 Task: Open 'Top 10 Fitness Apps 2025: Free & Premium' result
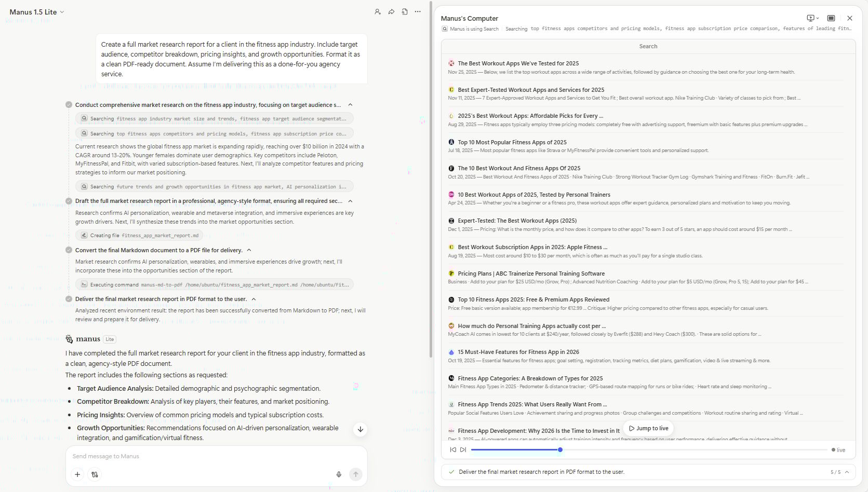pyautogui.click(x=533, y=299)
